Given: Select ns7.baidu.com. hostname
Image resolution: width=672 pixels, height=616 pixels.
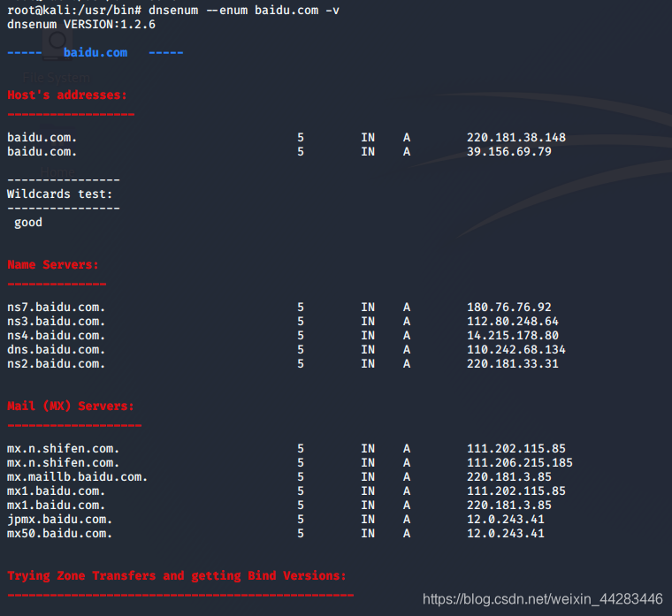Looking at the screenshot, I should (x=56, y=308).
